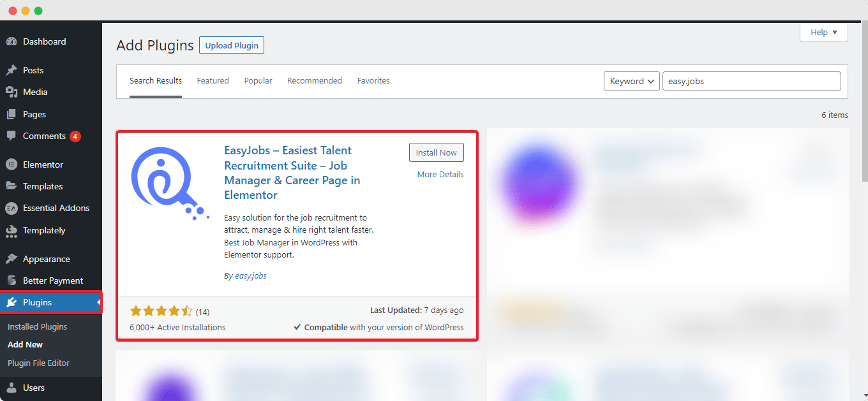Screen dimensions: 868x401
Task: Minimize the window with yellow button
Action: pos(26,11)
